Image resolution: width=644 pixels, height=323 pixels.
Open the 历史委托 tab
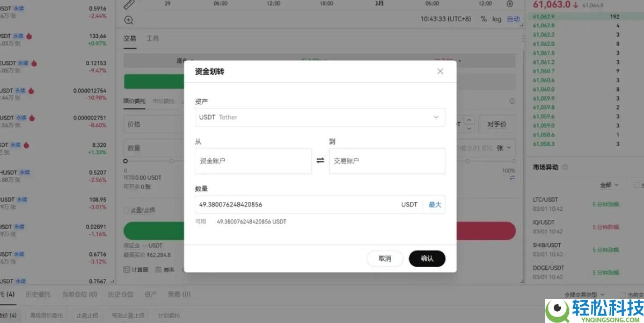[x=39, y=295]
